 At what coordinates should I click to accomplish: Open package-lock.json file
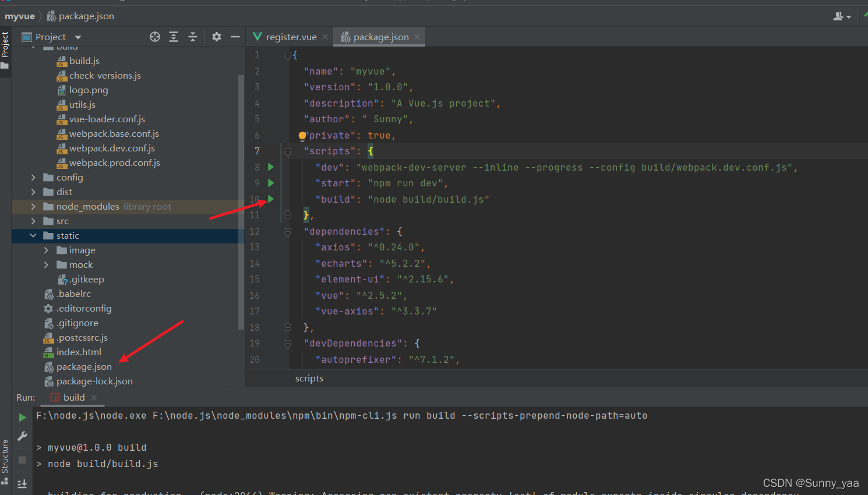point(94,381)
